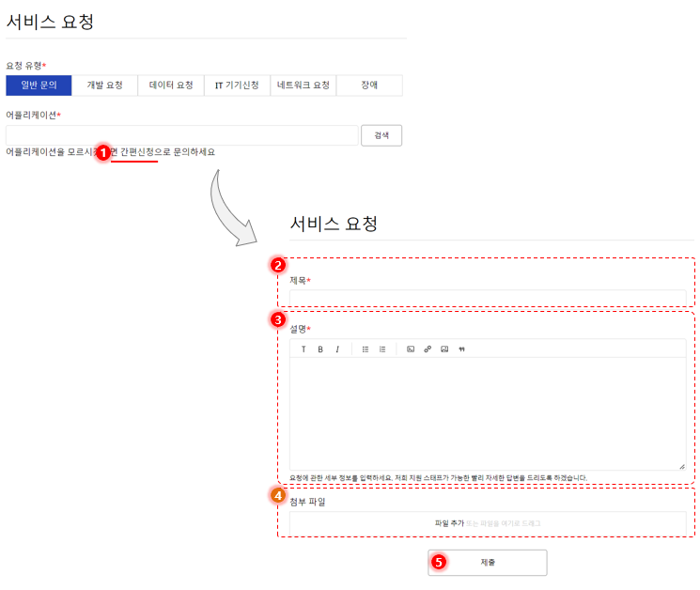Click the 제출 submit button
Screen dimensions: 700x590
(488, 563)
